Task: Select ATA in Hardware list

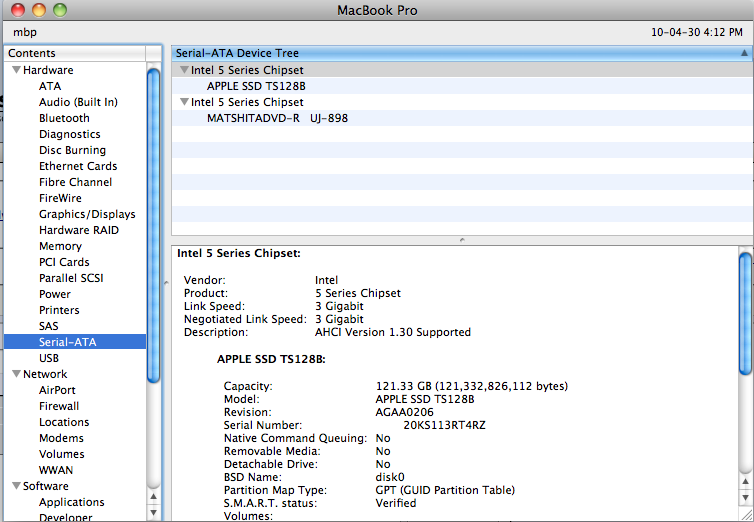Action: 50,86
